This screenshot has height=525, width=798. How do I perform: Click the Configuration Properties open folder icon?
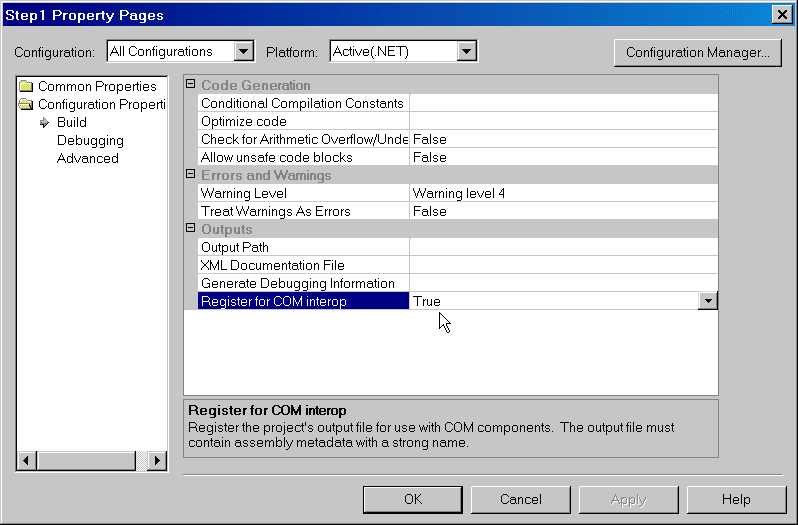click(x=26, y=105)
